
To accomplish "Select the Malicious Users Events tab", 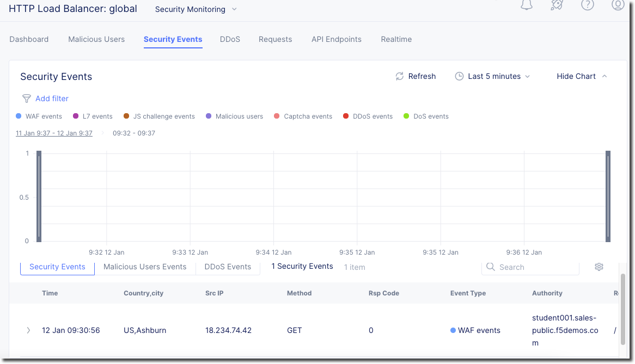I will pyautogui.click(x=145, y=267).
